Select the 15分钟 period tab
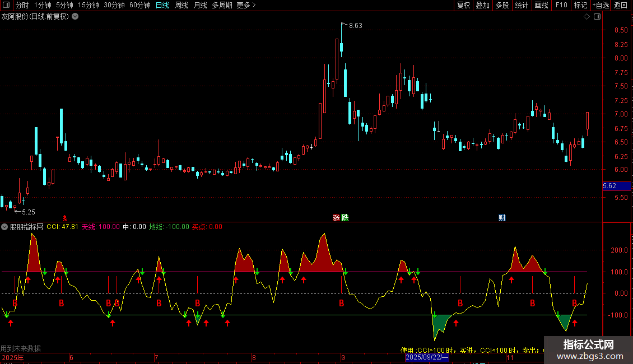Screen dimensions: 633x364 click(x=88, y=5)
